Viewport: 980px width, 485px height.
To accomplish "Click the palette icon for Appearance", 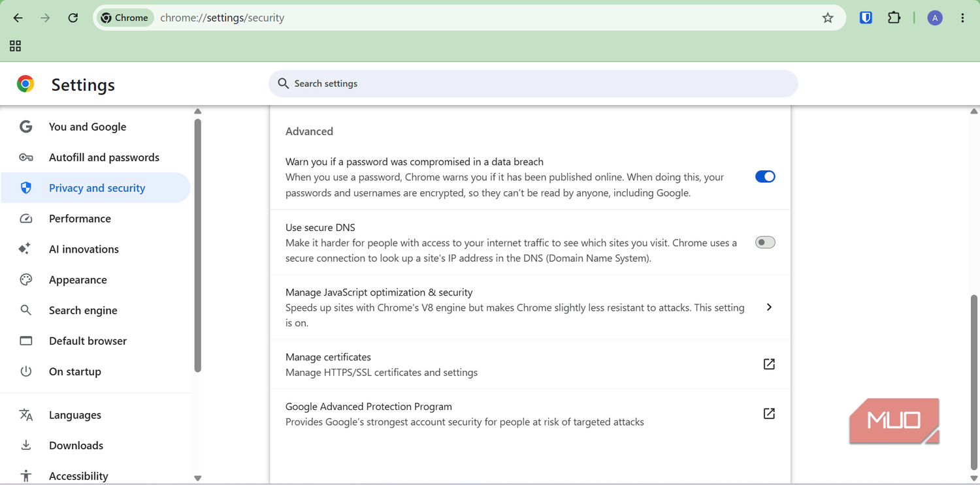I will click(26, 279).
